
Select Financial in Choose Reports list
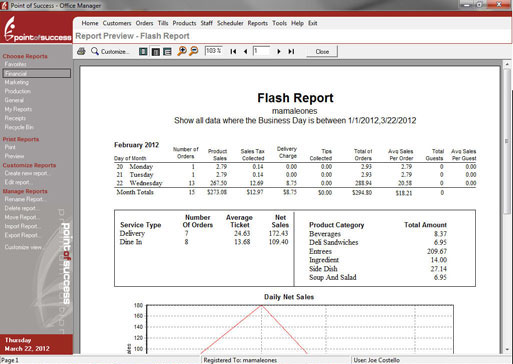[x=37, y=74]
